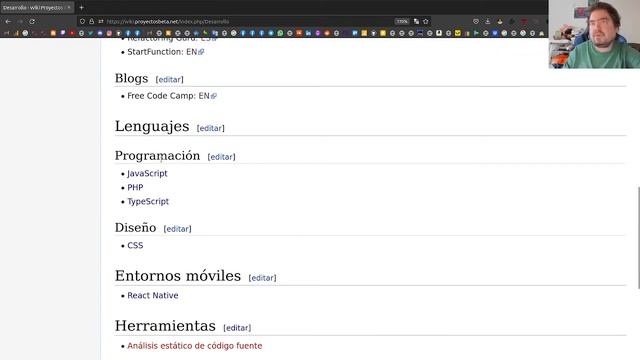Screen dimensions: 640x360
Task: Click the Lenguajes heading text
Action: [x=152, y=126]
